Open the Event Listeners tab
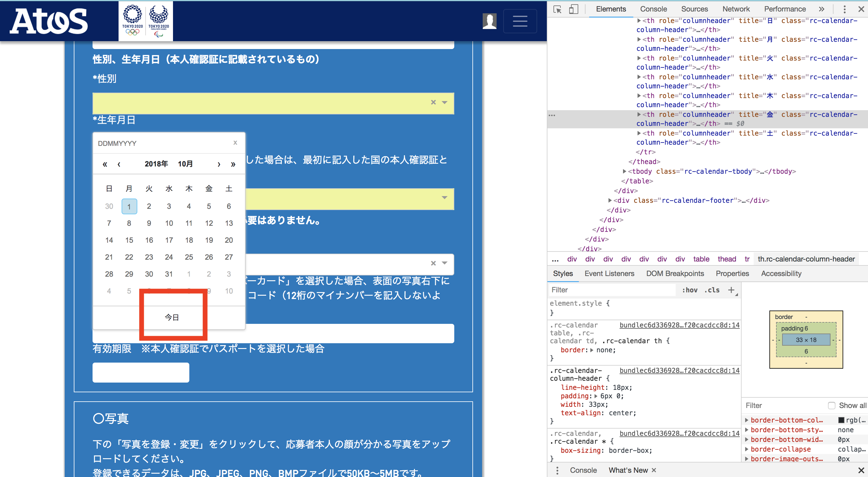Screen dimensions: 868x477 point(609,273)
